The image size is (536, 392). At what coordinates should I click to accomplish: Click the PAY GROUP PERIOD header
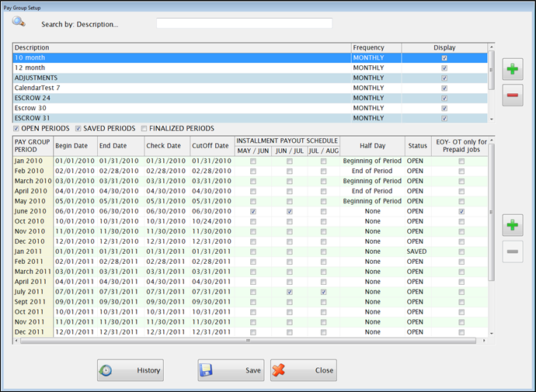pyautogui.click(x=33, y=146)
